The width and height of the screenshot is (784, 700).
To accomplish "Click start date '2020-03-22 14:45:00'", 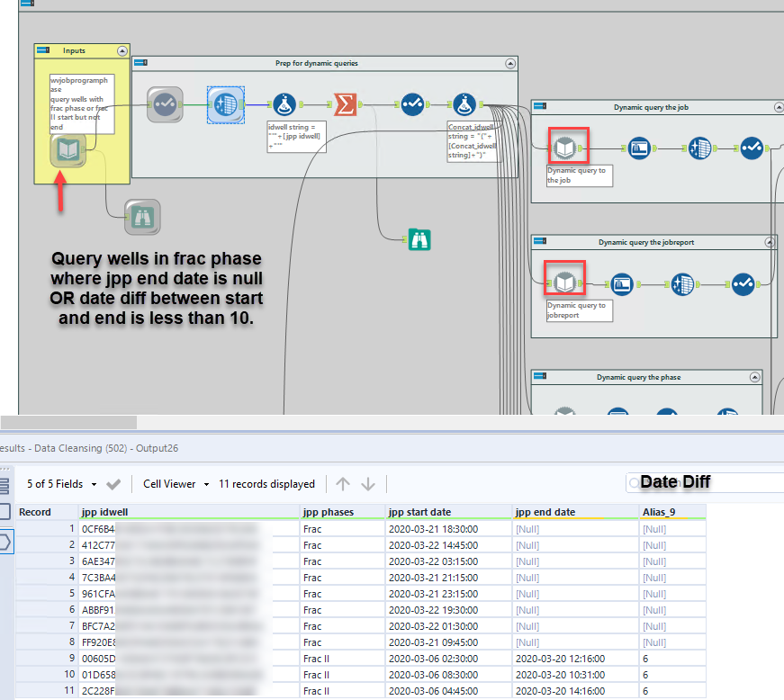I will click(x=449, y=545).
